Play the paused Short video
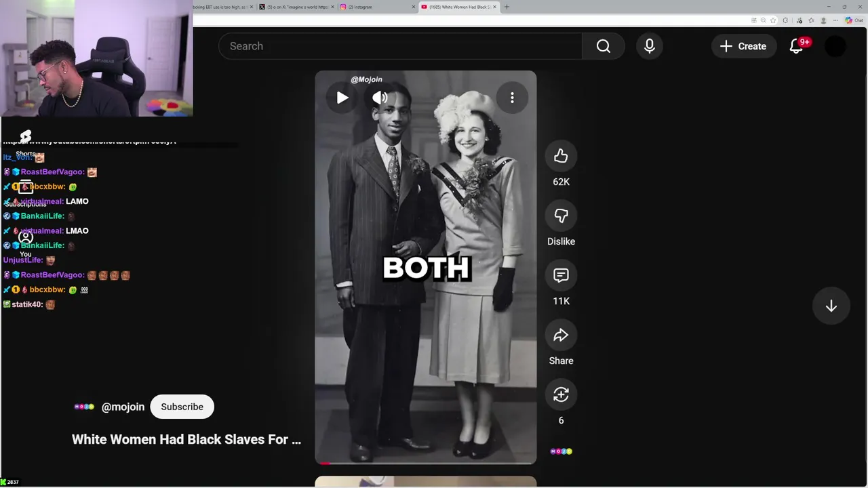The image size is (868, 488). (x=342, y=98)
